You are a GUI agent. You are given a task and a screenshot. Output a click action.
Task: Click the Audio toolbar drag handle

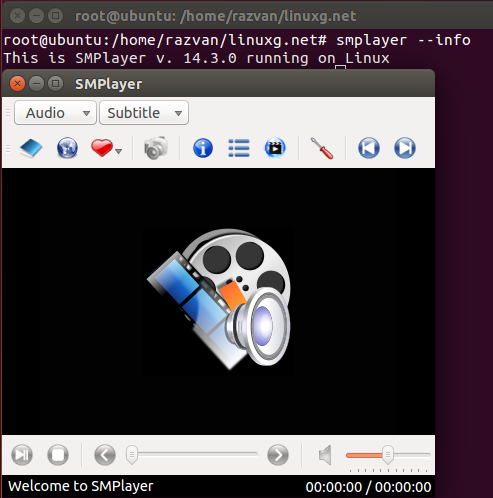[8, 113]
